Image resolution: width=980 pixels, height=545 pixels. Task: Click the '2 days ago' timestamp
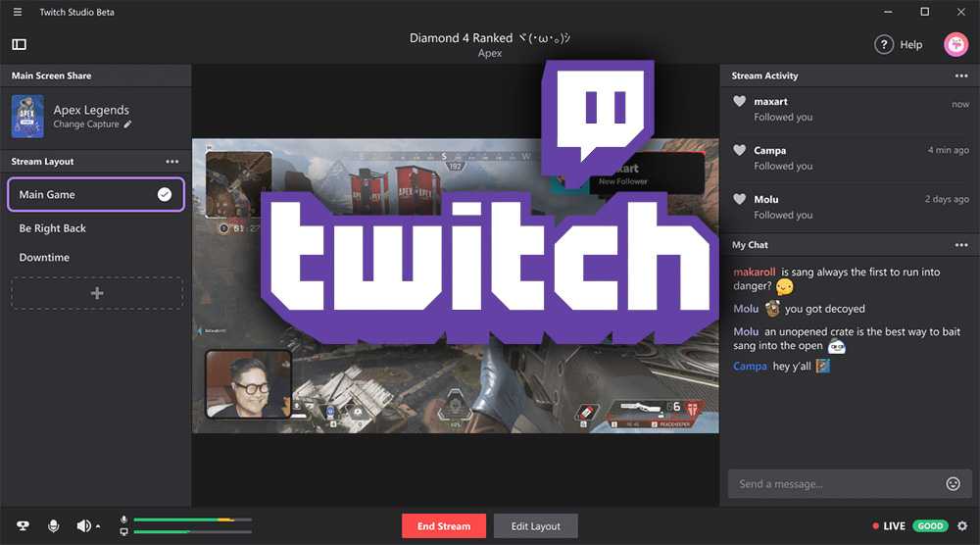click(947, 199)
